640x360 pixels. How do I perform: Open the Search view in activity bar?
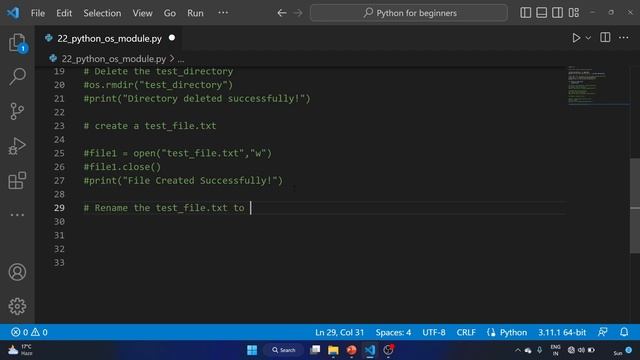[17, 76]
